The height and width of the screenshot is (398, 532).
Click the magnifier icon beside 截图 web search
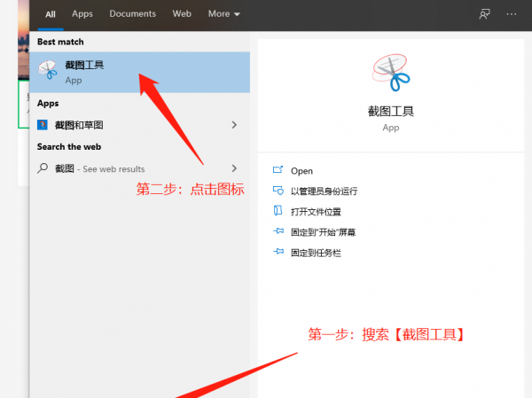pyautogui.click(x=43, y=168)
